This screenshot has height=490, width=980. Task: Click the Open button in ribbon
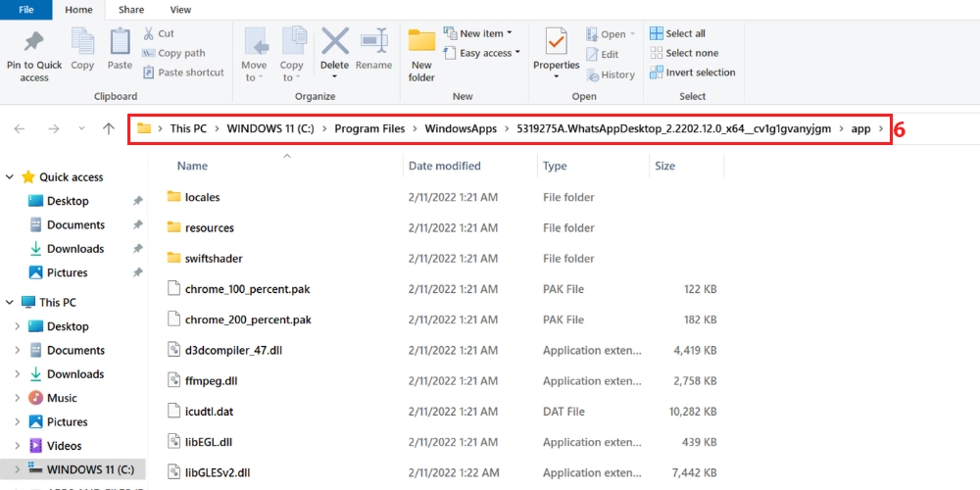[x=611, y=33]
